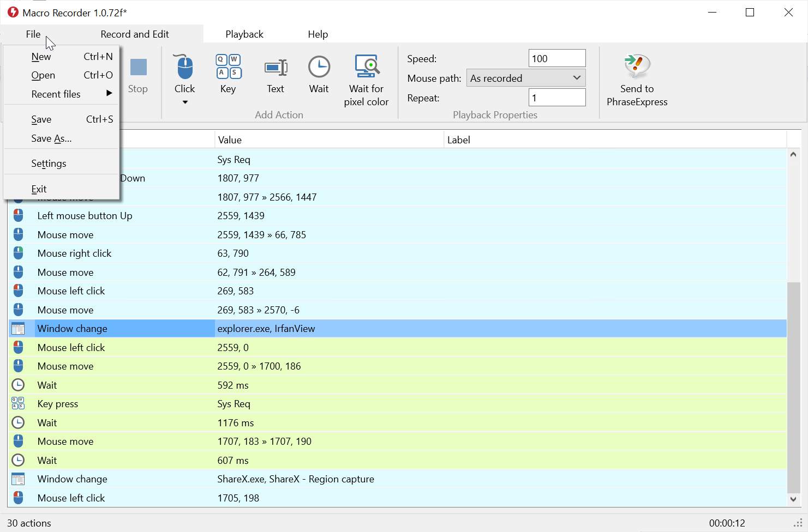The width and height of the screenshot is (808, 532).
Task: Click the 00:00:12 duration in status bar
Action: 727,523
